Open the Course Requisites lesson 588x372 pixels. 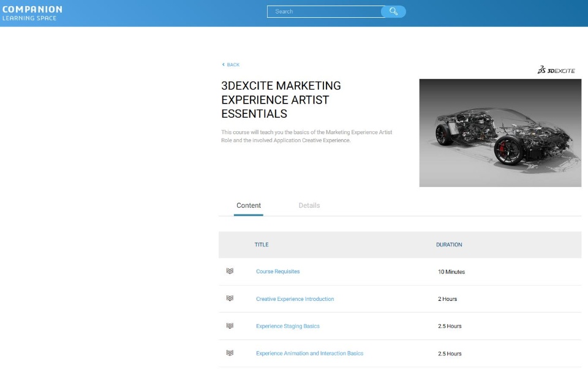click(x=278, y=271)
